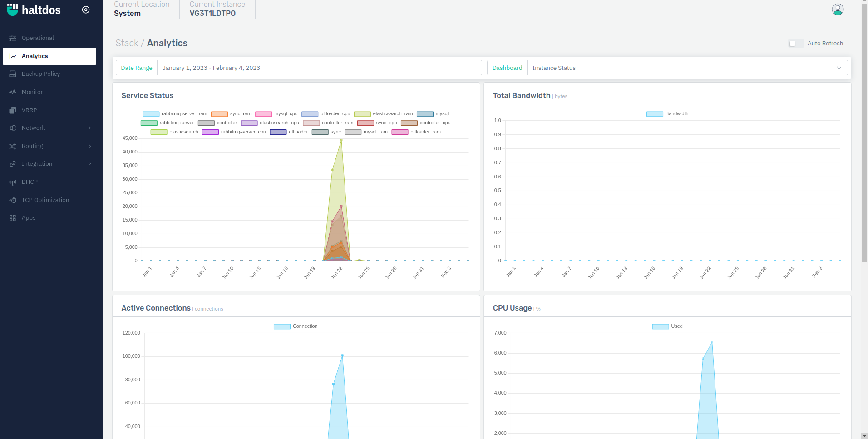Screen dimensions: 868x439
Task: Toggle sync_ram legend series
Action: pos(231,114)
